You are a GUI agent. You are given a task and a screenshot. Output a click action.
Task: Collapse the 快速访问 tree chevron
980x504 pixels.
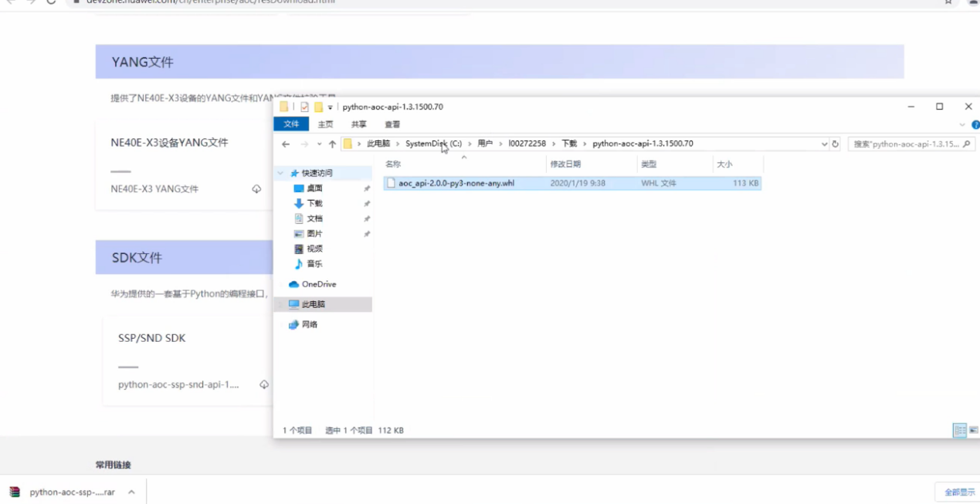click(x=280, y=174)
